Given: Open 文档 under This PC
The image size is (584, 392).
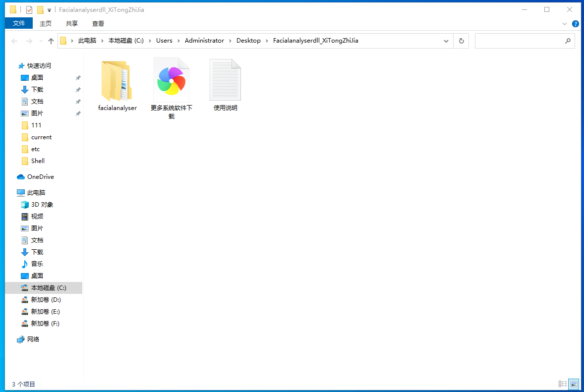Looking at the screenshot, I should (x=37, y=240).
